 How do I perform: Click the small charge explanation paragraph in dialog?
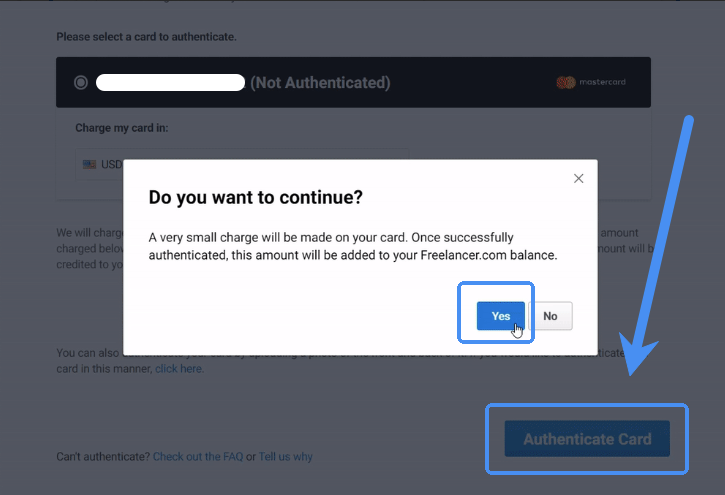coord(350,247)
